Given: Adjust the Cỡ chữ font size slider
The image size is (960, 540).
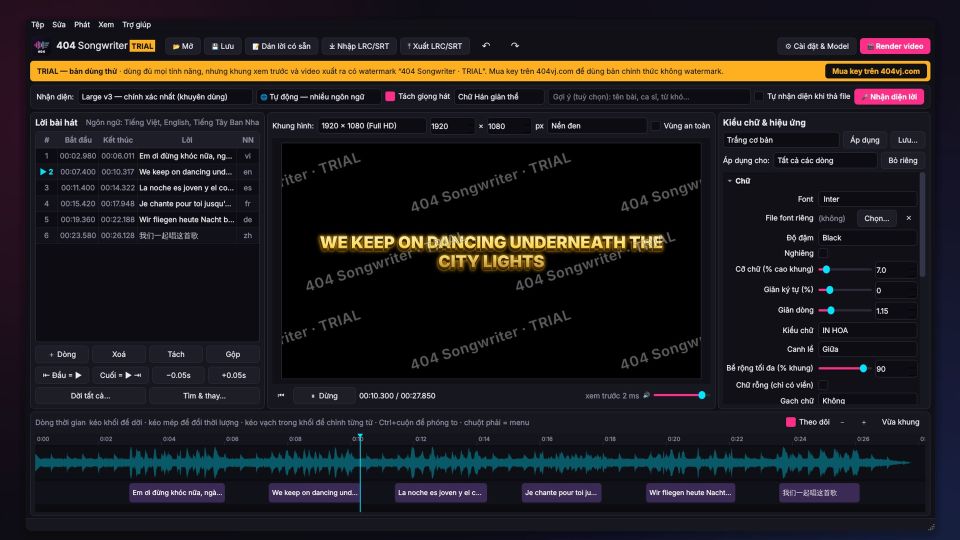Looking at the screenshot, I should coord(845,269).
